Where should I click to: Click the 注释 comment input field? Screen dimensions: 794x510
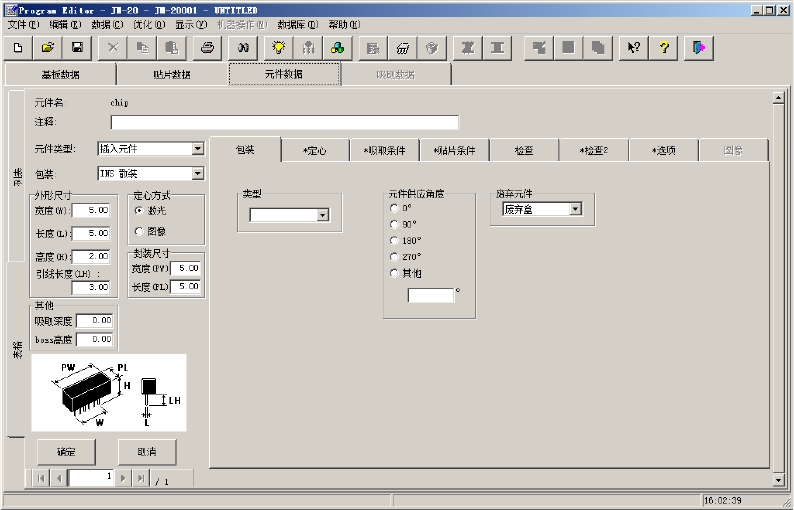(284, 122)
